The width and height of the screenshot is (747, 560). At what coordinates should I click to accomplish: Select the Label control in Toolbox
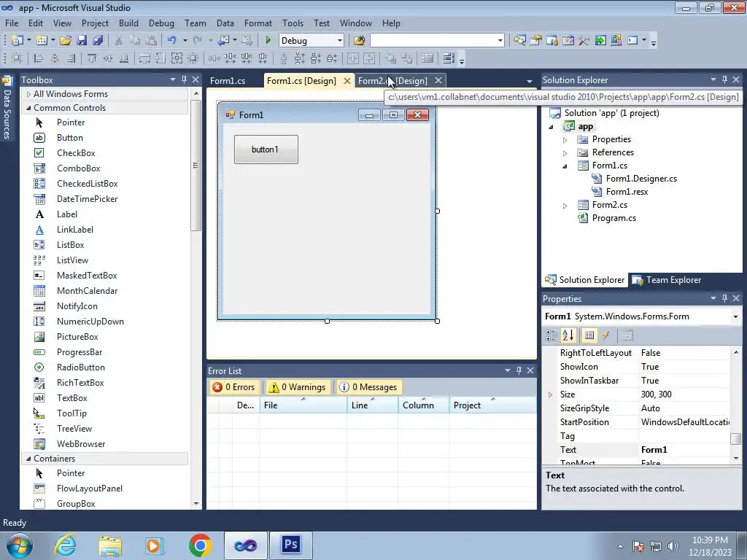pyautogui.click(x=66, y=214)
